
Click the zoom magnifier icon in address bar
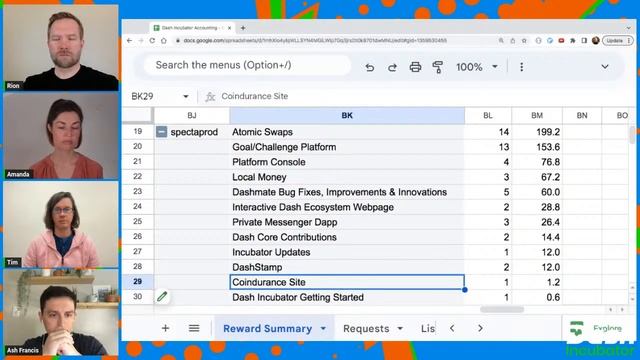point(501,41)
